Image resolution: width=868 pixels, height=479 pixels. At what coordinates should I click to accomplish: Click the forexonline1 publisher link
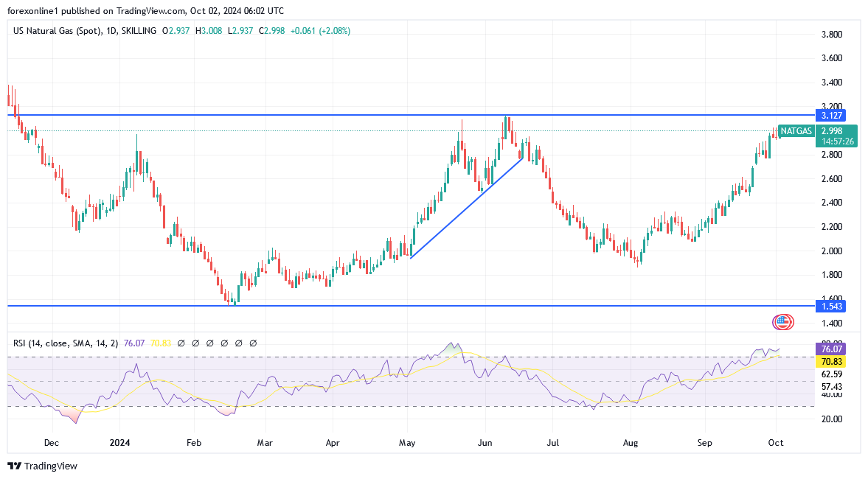click(x=32, y=10)
